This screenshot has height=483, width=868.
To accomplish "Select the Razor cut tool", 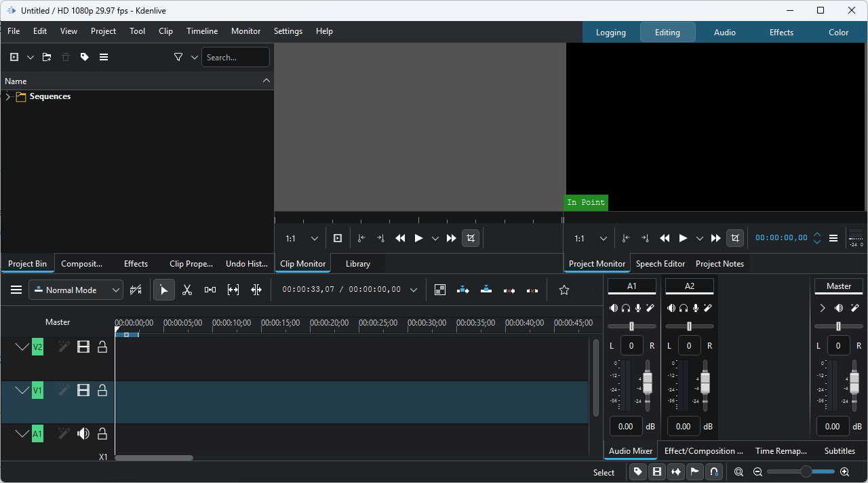I will click(x=187, y=290).
